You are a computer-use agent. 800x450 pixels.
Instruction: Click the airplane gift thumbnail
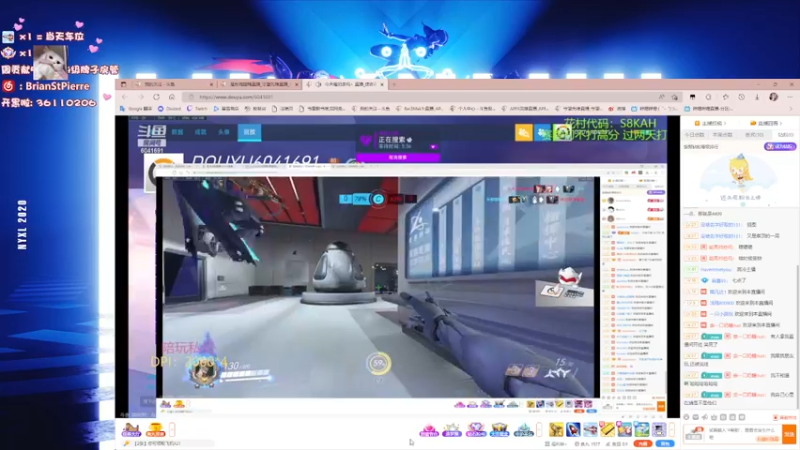[x=590, y=430]
